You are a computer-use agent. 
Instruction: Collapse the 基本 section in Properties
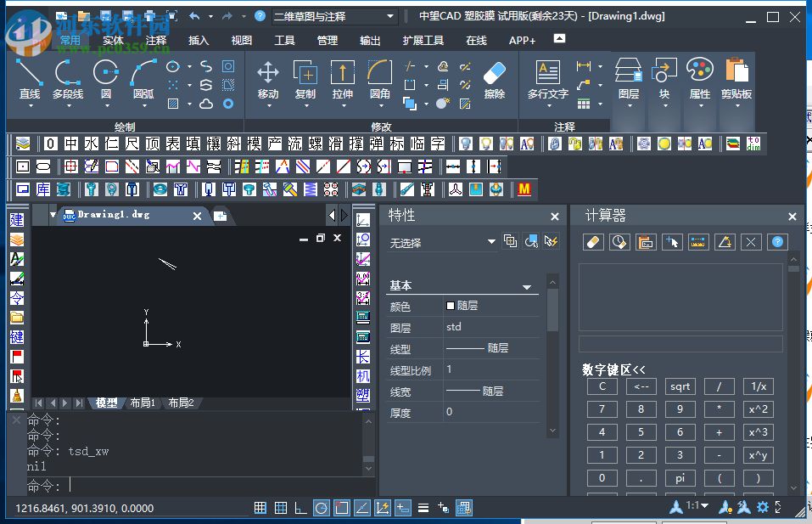click(528, 286)
